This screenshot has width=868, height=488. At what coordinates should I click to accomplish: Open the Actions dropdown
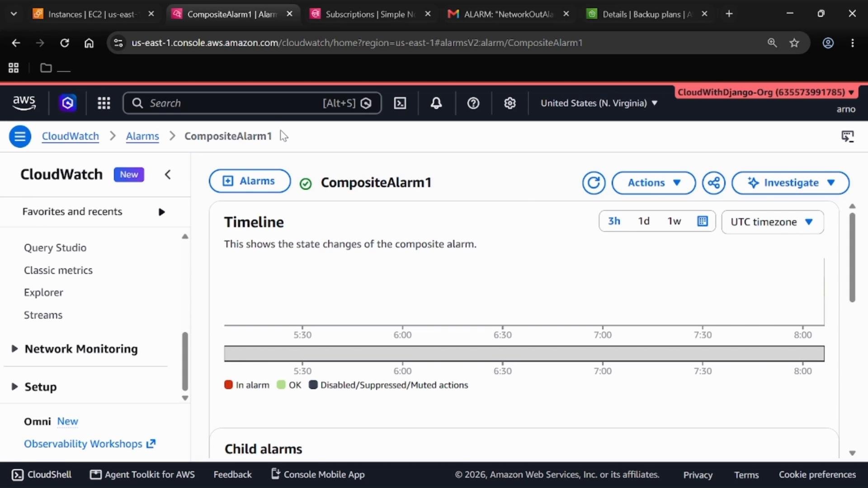654,183
